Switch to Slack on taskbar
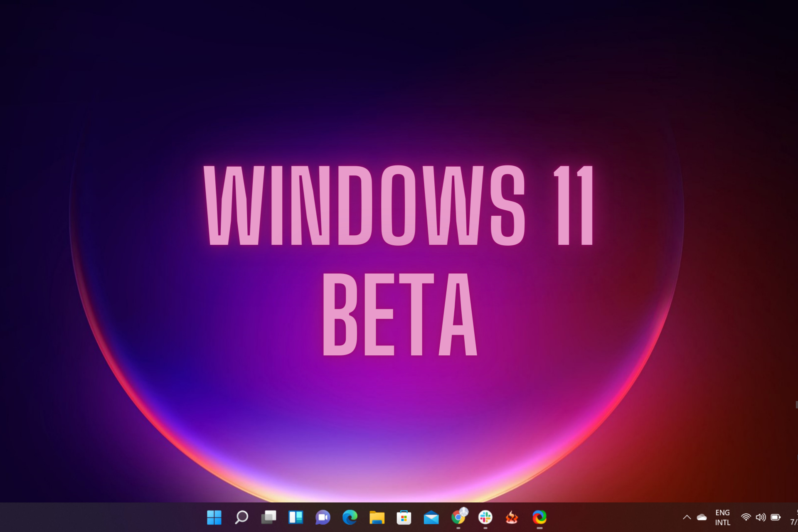Viewport: 798px width, 532px height. pos(485,517)
